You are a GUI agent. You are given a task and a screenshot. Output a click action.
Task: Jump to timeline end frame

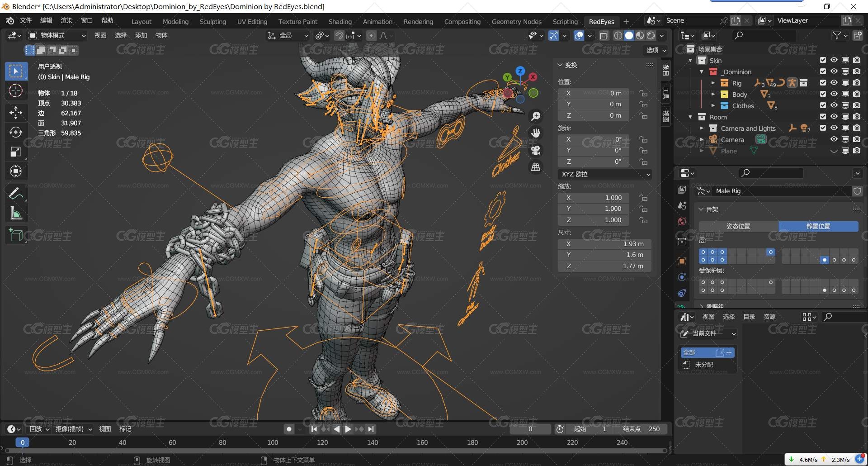pyautogui.click(x=371, y=429)
